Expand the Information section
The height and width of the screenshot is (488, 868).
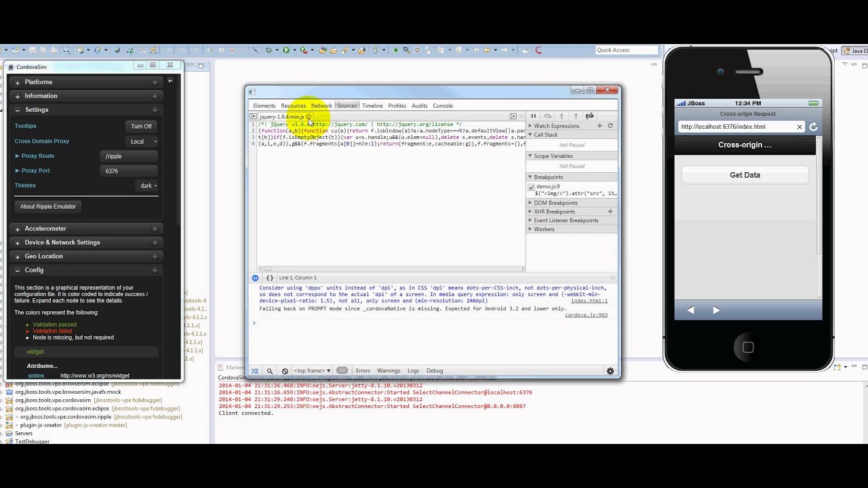click(x=86, y=96)
